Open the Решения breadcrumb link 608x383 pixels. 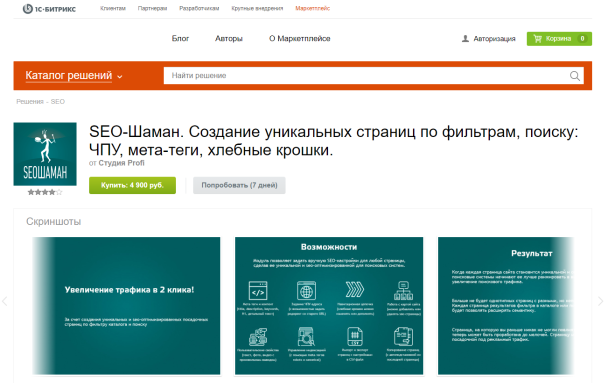(30, 102)
